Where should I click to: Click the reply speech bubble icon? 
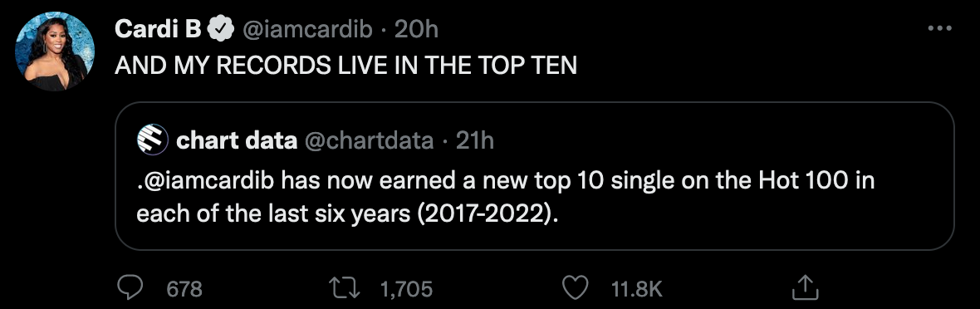131,288
